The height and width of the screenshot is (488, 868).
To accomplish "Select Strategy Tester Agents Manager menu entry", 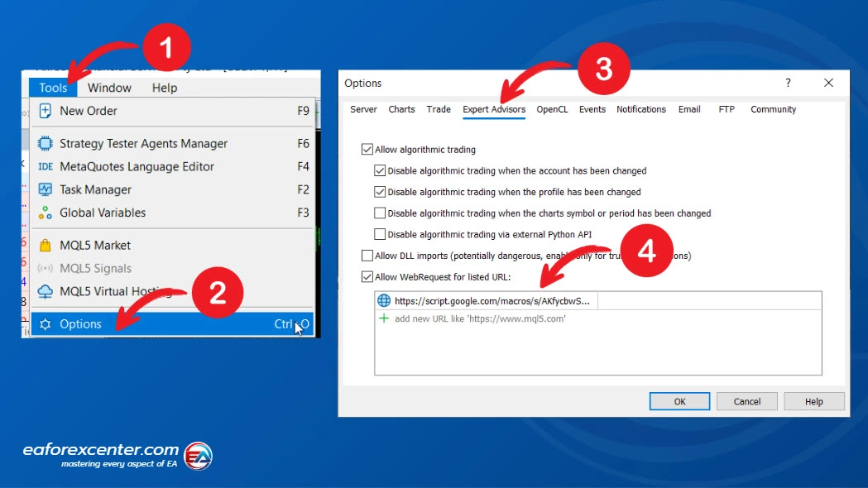I will [173, 143].
